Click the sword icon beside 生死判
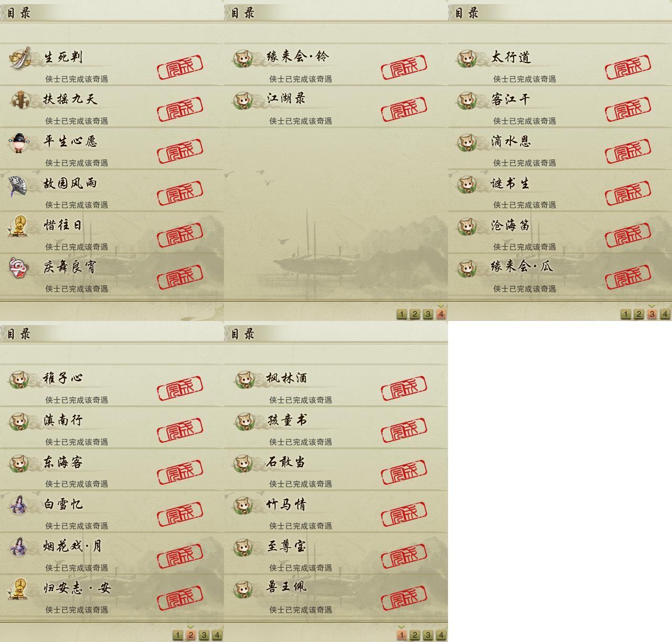 [x=20, y=58]
